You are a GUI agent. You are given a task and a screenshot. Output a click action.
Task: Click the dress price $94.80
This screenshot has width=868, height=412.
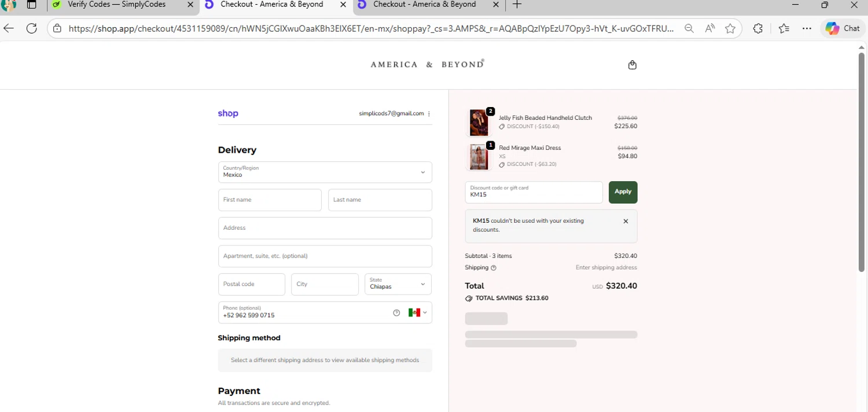click(x=627, y=156)
